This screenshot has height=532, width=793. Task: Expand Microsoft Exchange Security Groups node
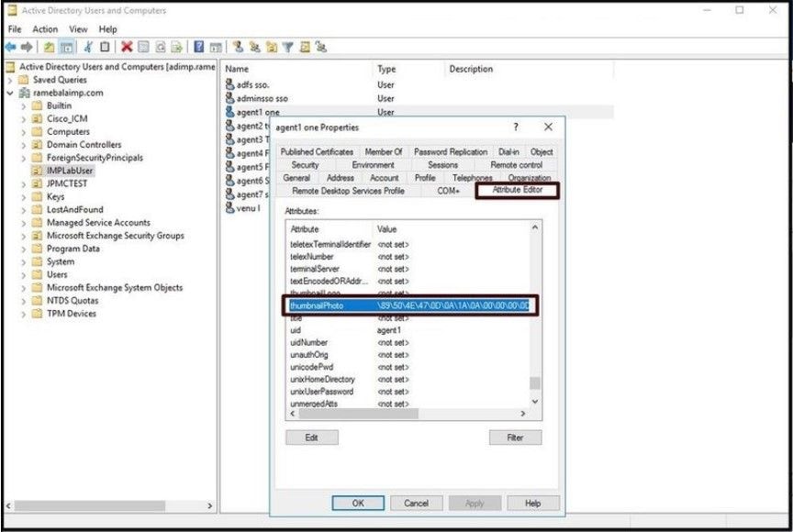coord(23,236)
